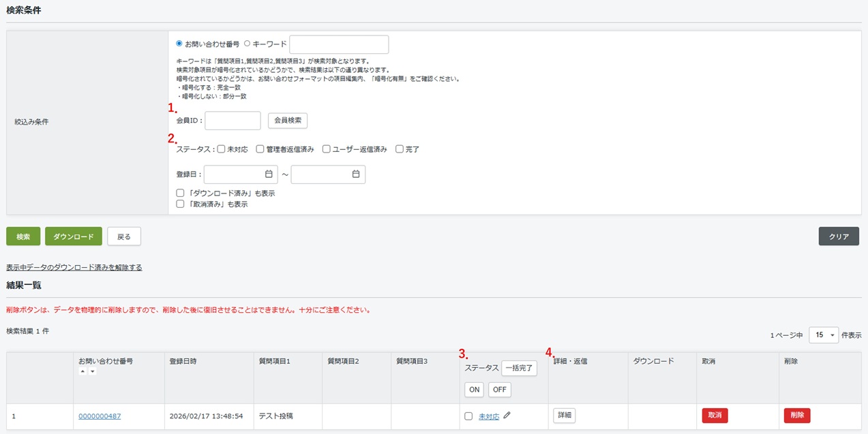This screenshot has height=434, width=868.
Task: Click the 表示中データのダウンロード済みを解除する link
Action: (x=74, y=268)
